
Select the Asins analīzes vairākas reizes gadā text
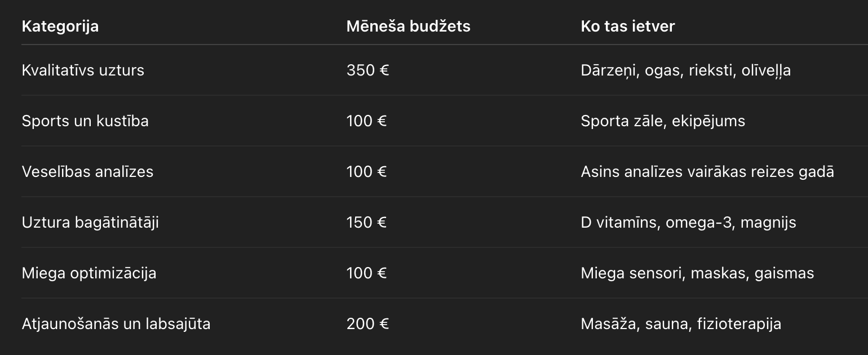pyautogui.click(x=707, y=172)
